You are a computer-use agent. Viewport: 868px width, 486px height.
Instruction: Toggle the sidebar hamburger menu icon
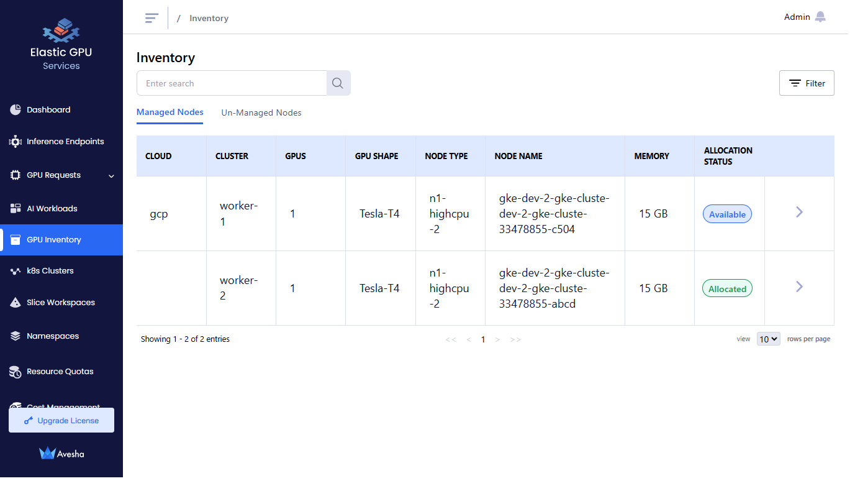pos(151,18)
